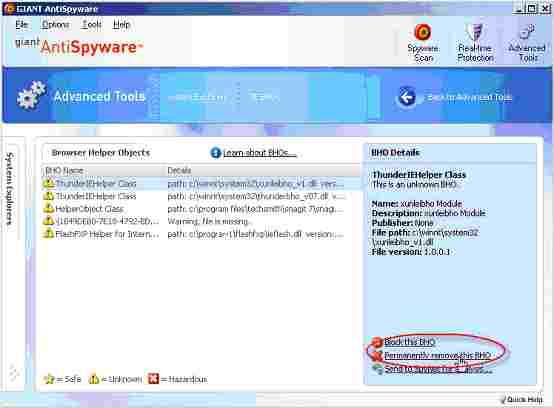The image size is (554, 408).
Task: Click the Send to SpyNet icon
Action: pyautogui.click(x=377, y=369)
